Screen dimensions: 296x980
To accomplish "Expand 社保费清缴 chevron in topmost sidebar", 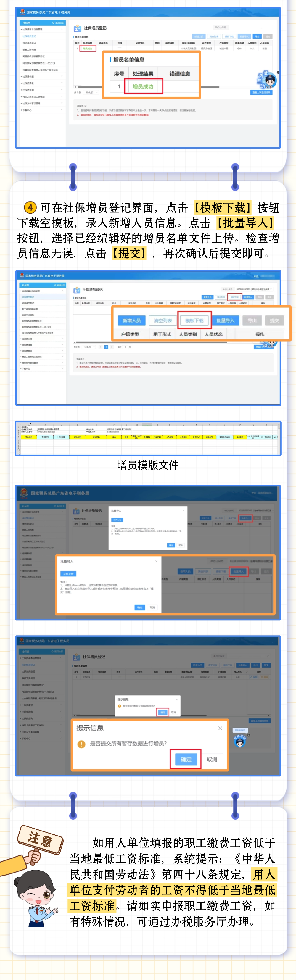I will click(62, 83).
